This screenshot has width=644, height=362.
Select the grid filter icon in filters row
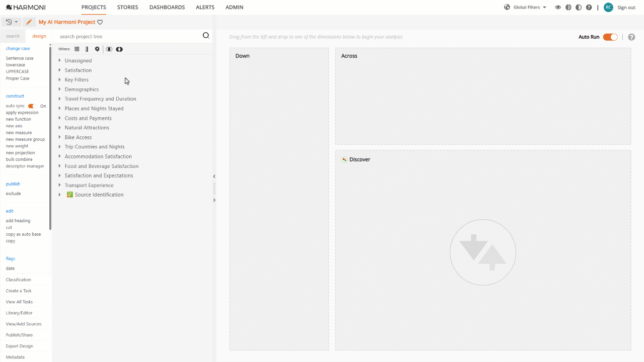(x=77, y=49)
